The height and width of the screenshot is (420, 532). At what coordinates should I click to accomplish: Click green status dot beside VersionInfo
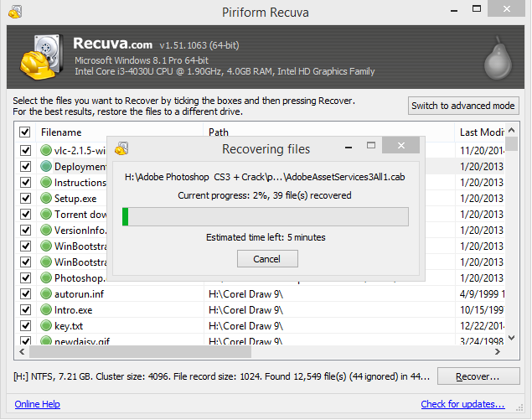coord(46,230)
